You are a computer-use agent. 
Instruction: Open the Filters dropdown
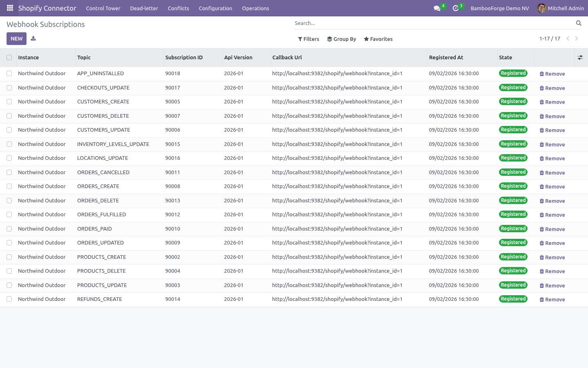(x=309, y=39)
